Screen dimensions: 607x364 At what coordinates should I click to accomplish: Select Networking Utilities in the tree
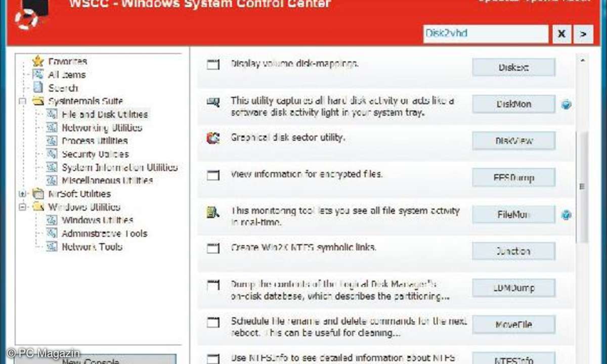tap(102, 127)
